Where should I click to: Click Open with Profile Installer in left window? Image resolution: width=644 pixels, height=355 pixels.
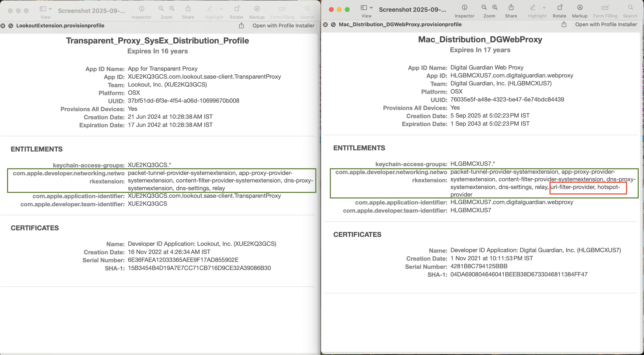[x=283, y=26]
